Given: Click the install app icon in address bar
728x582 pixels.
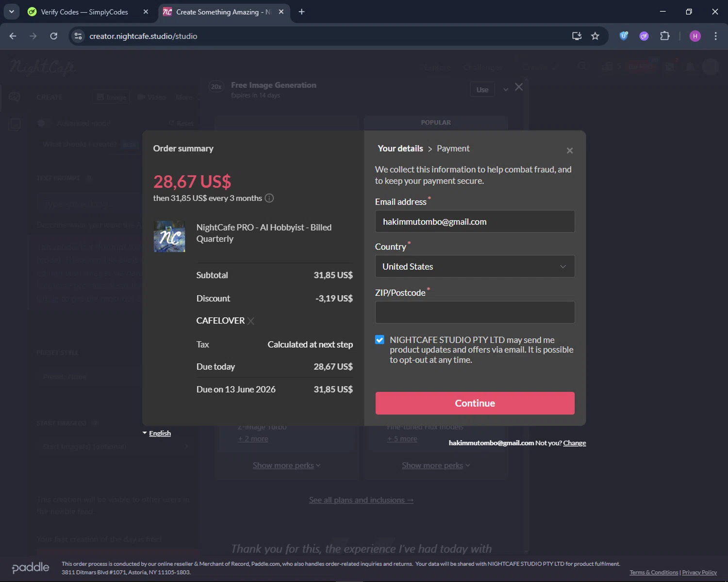Looking at the screenshot, I should point(577,36).
